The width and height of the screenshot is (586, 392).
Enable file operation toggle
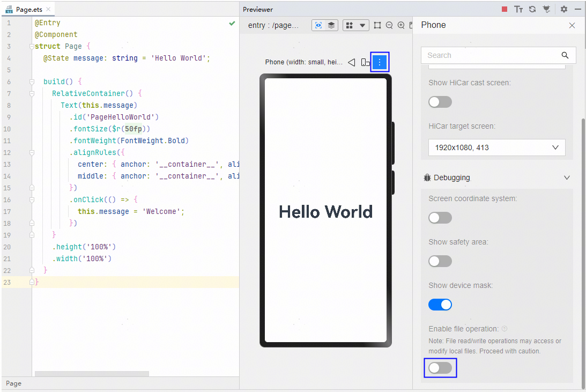tap(440, 368)
